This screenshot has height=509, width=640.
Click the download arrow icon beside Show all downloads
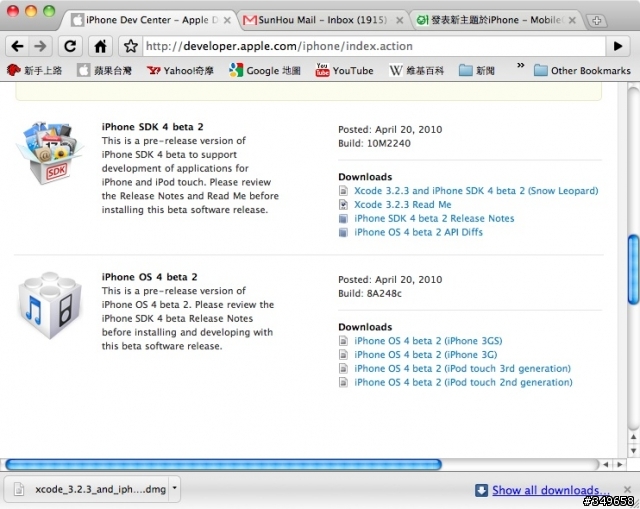[481, 490]
